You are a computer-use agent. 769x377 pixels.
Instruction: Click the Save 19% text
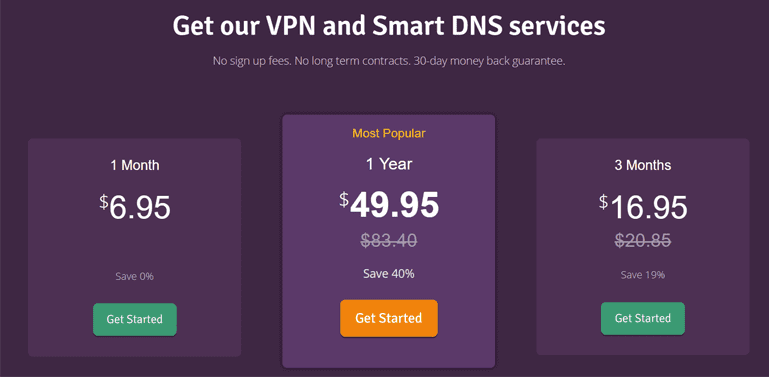643,275
